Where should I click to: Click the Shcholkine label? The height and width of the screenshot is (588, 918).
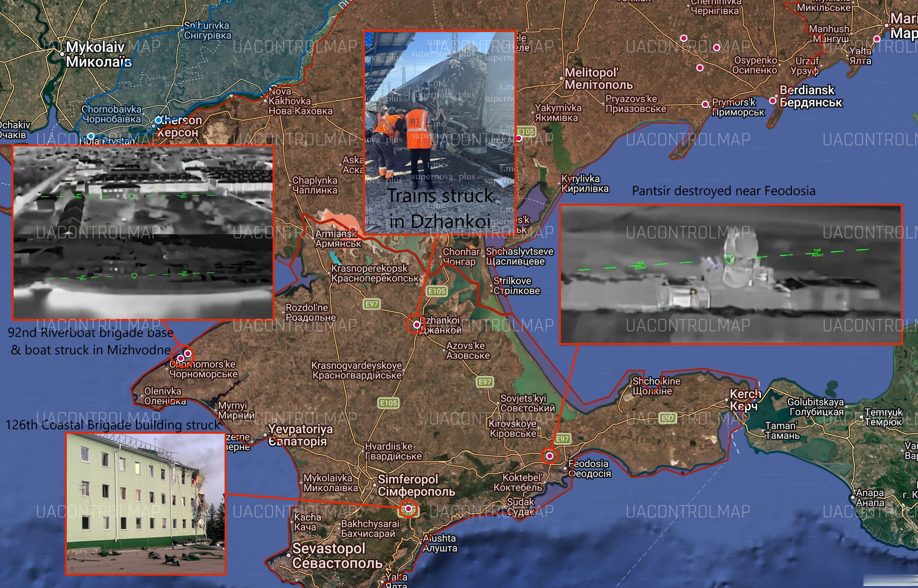pyautogui.click(x=656, y=386)
